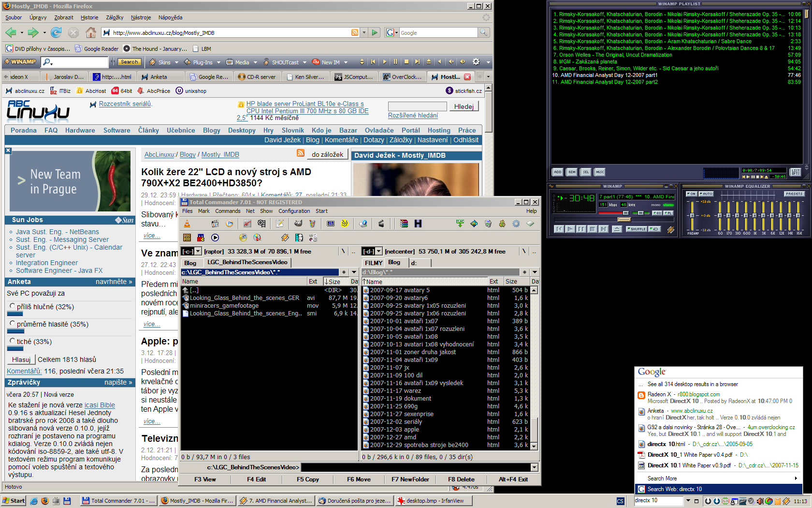
Task: Switch to the FILMY tab in right panel
Action: coord(374,263)
